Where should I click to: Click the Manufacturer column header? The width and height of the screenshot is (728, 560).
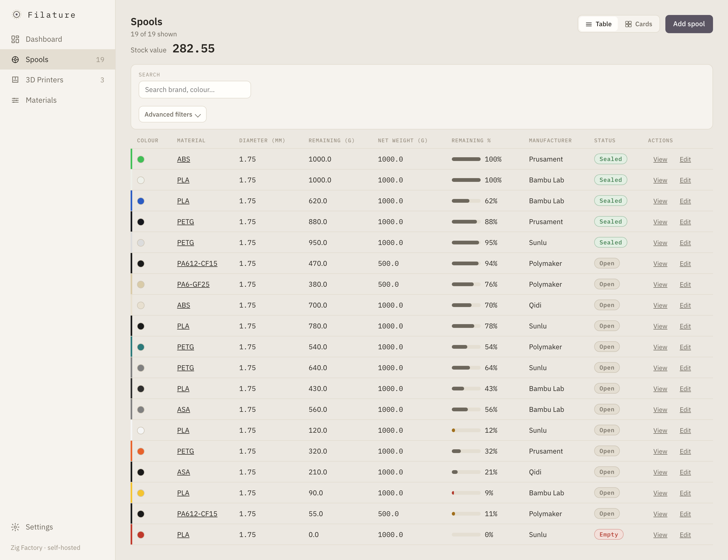tap(550, 140)
